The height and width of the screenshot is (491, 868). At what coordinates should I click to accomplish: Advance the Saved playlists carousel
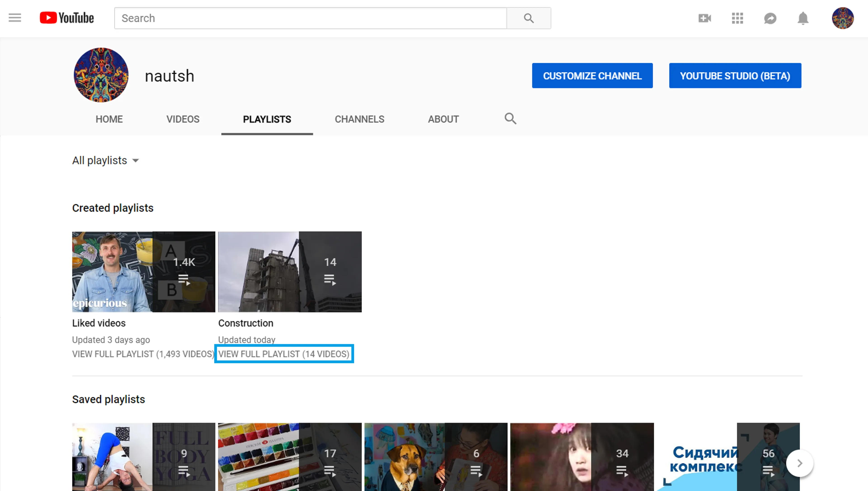point(800,463)
